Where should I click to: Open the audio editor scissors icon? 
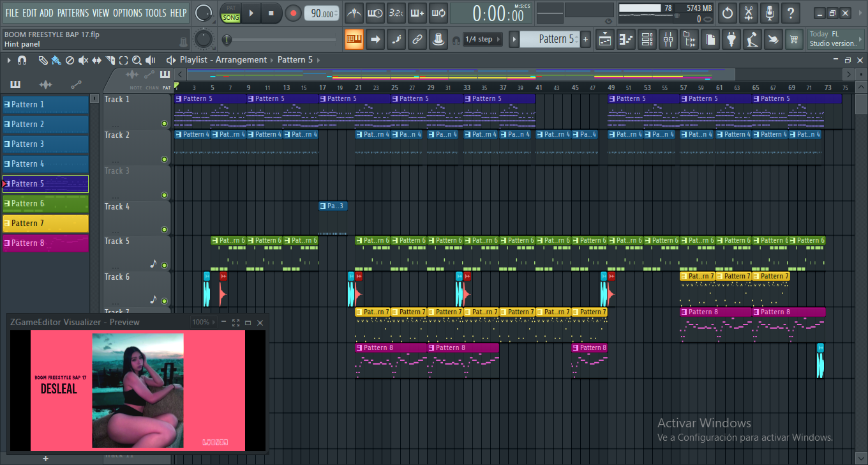click(749, 13)
